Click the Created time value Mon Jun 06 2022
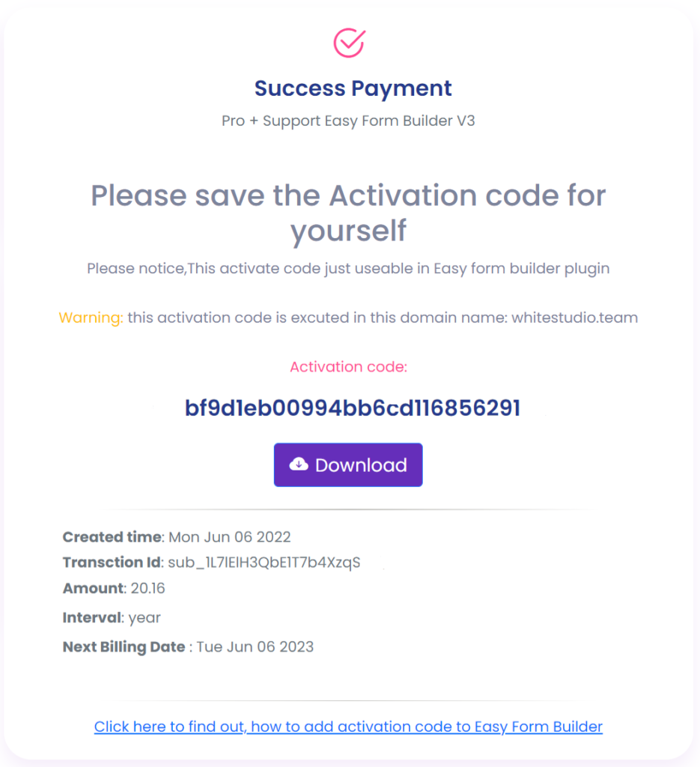Viewport: 700px width, 767px height. (x=230, y=537)
